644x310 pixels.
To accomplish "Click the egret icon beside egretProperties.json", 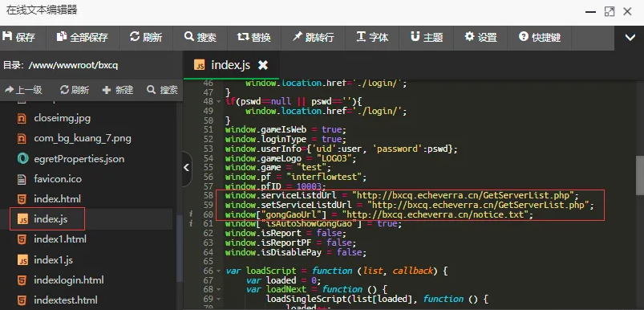I will point(22,159).
